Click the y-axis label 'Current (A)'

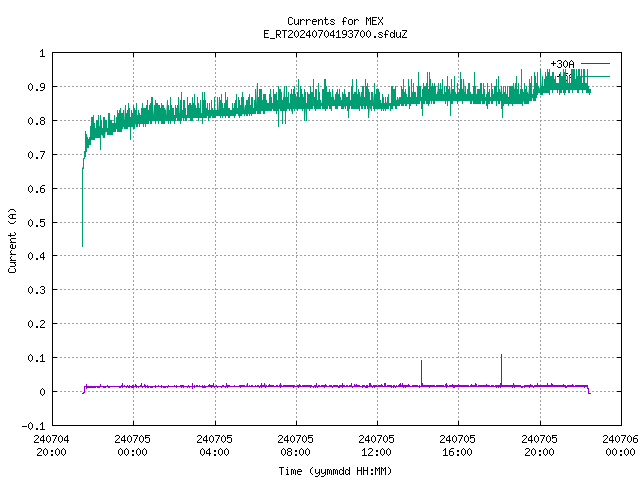click(x=12, y=240)
